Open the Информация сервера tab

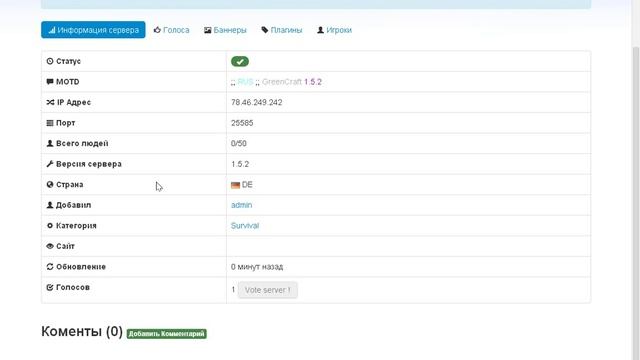click(x=93, y=30)
